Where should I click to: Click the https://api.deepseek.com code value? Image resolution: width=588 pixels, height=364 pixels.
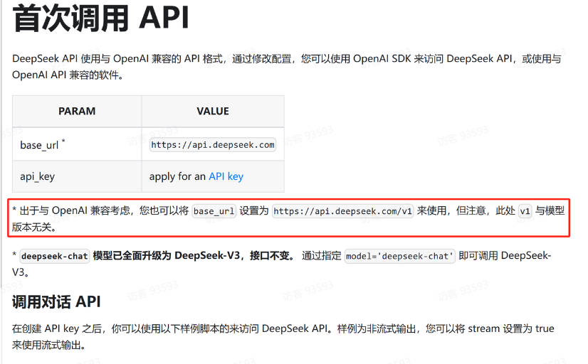pos(213,145)
